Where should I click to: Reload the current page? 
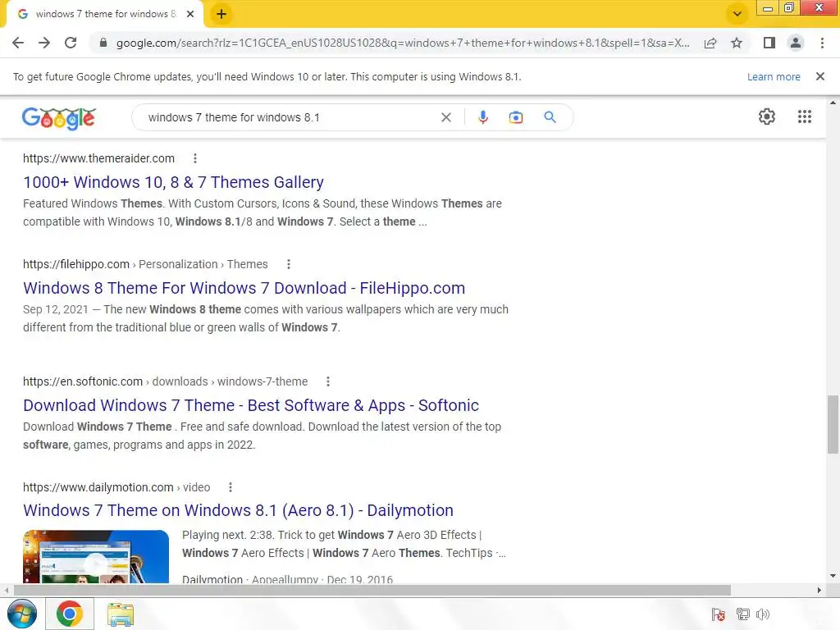click(71, 43)
